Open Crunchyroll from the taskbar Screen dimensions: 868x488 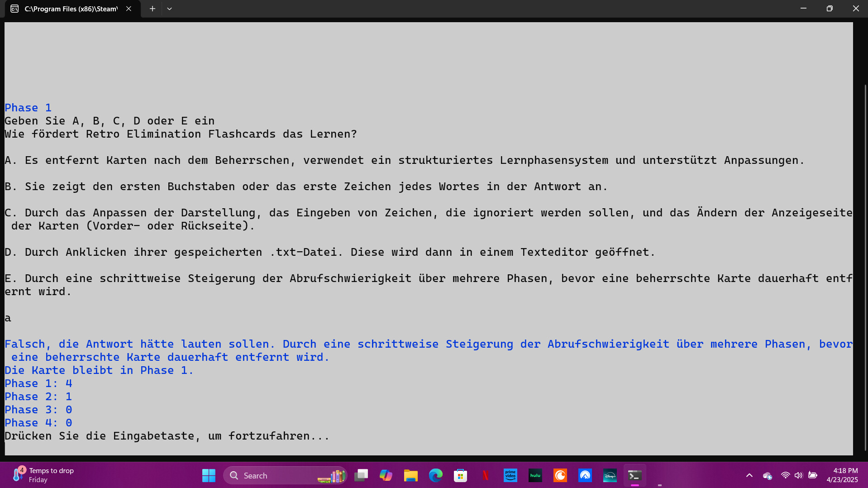(560, 475)
